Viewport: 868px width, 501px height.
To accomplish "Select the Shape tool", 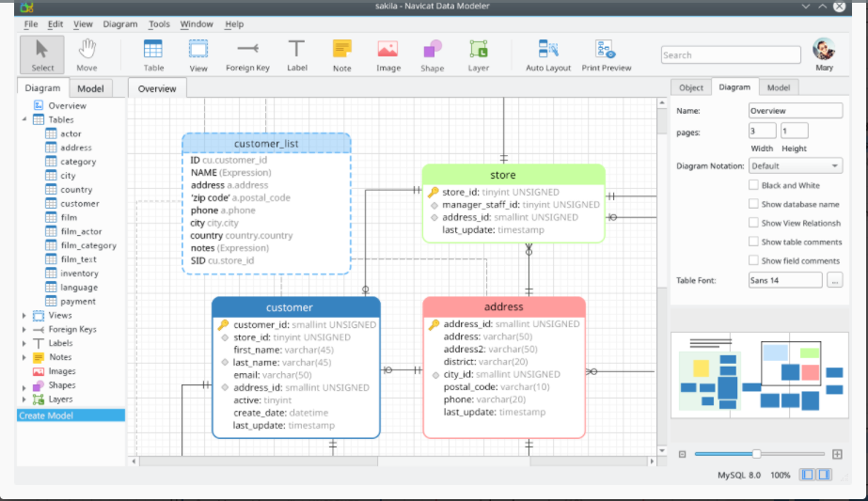I will 432,55.
